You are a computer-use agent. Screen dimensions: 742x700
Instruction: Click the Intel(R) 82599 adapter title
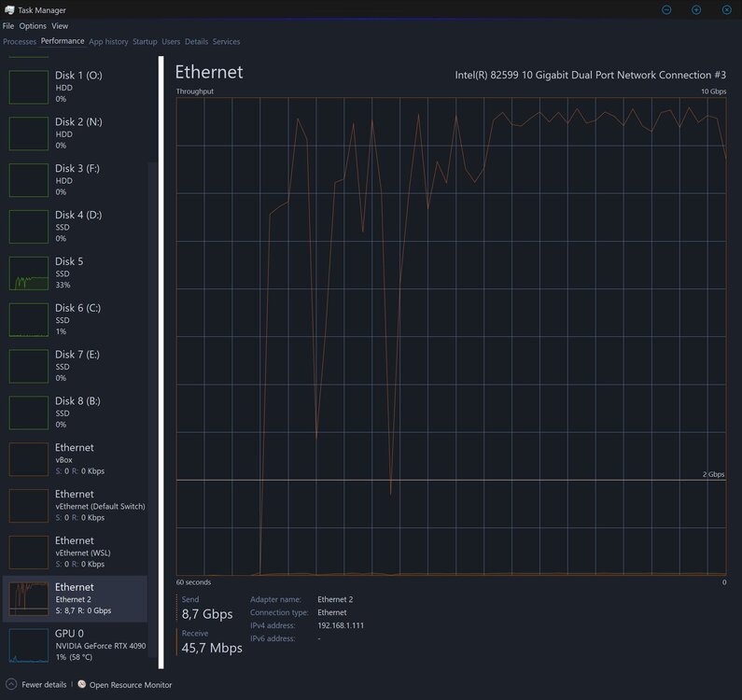(590, 75)
